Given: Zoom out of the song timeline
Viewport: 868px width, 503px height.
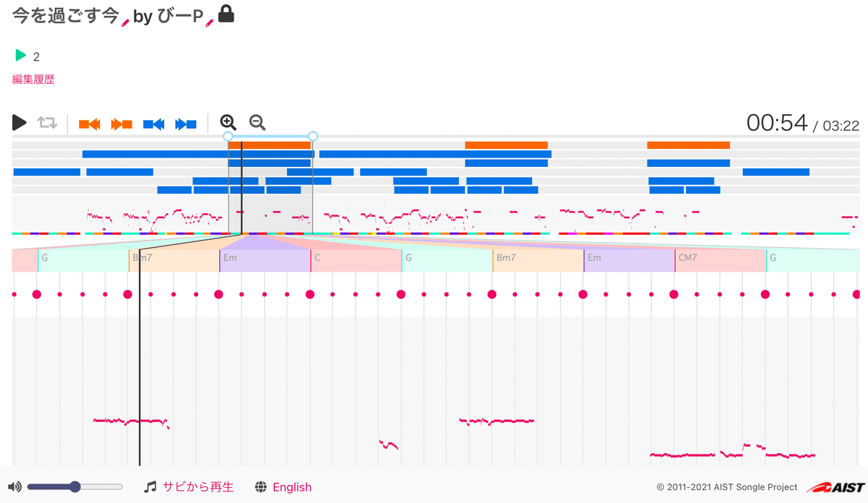Looking at the screenshot, I should click(257, 123).
